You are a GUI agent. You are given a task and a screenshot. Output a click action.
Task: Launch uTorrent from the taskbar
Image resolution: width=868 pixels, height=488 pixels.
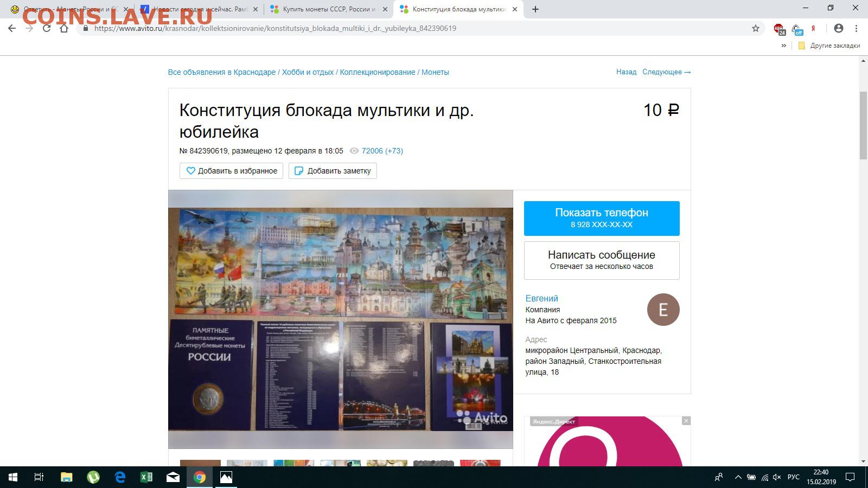tap(93, 477)
